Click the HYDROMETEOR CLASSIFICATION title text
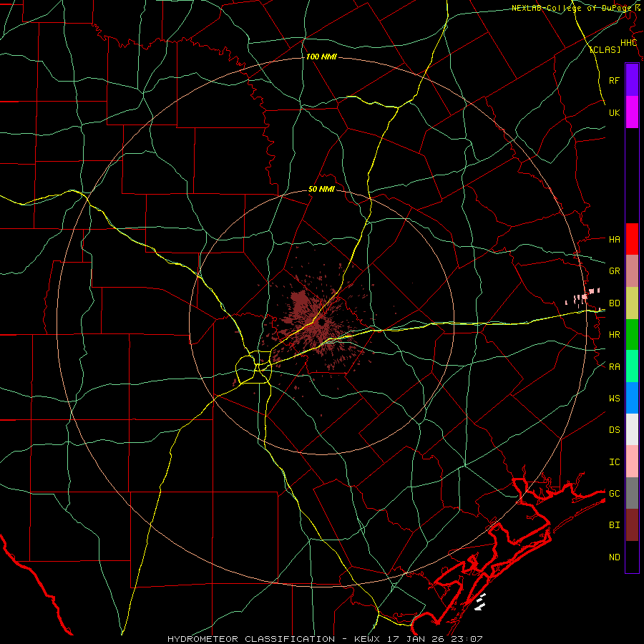644x644 pixels. click(x=251, y=639)
